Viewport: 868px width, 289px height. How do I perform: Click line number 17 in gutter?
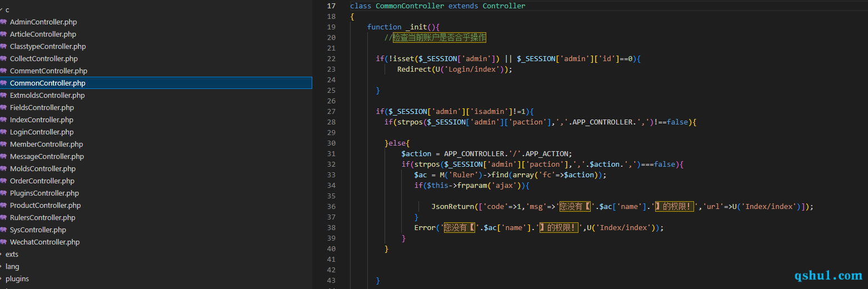(x=331, y=6)
